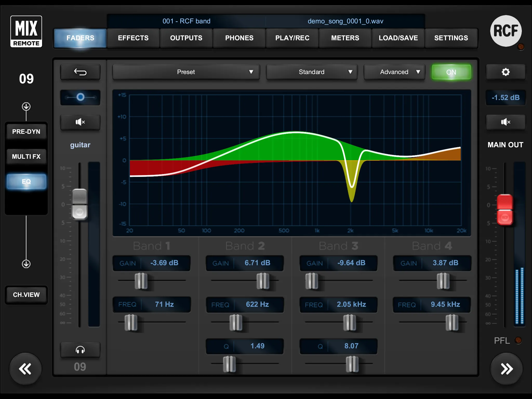Expand the Standard EQ type dropdown
The width and height of the screenshot is (532, 399).
click(x=312, y=72)
